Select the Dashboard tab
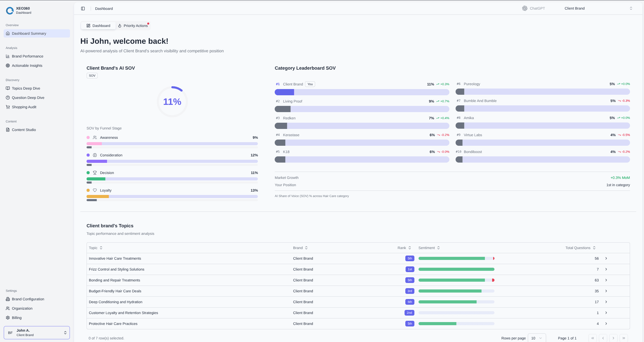The image size is (644, 342). pos(98,26)
